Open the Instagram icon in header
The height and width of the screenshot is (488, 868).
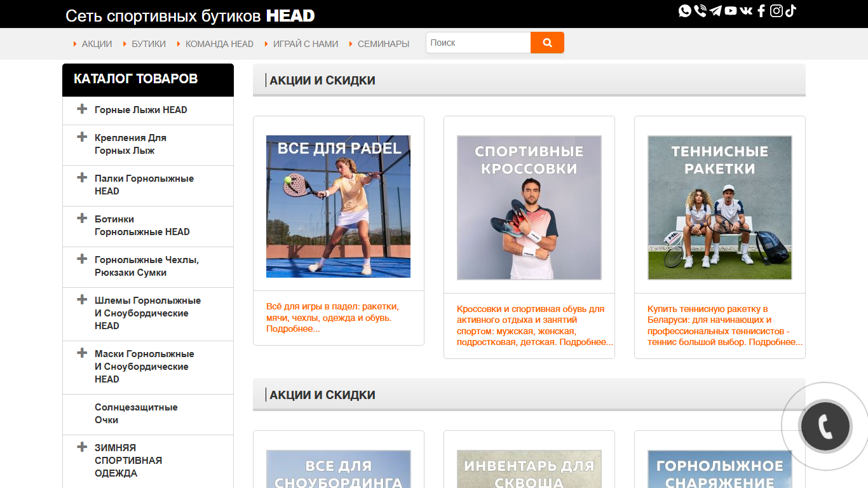tap(776, 11)
